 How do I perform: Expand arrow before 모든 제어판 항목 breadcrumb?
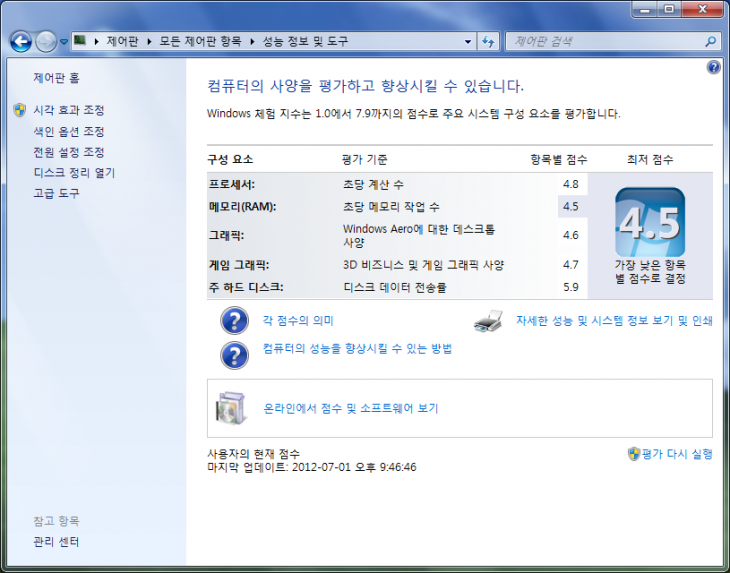[149, 41]
